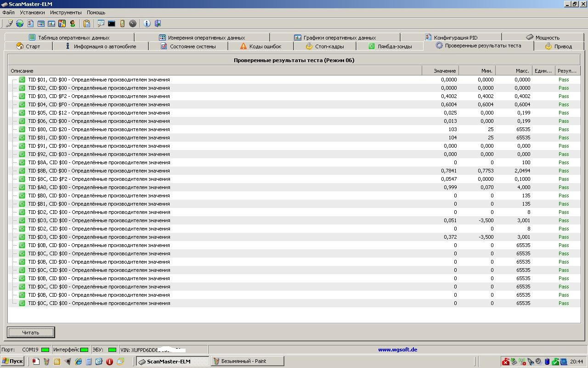Viewport: 588px width, 368px height.
Task: Select the TID $05, CID $12 row
Action: coord(294,113)
